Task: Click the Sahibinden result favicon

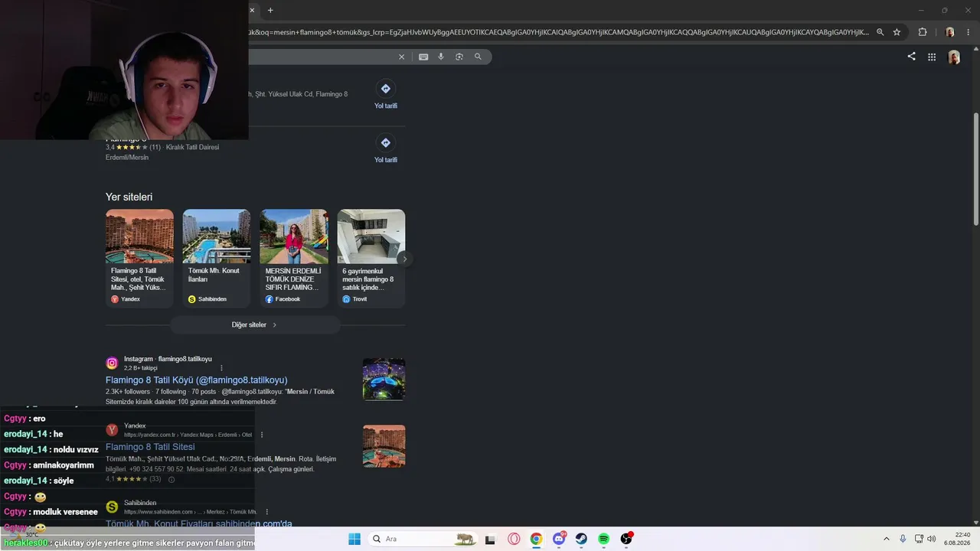Action: pyautogui.click(x=112, y=507)
